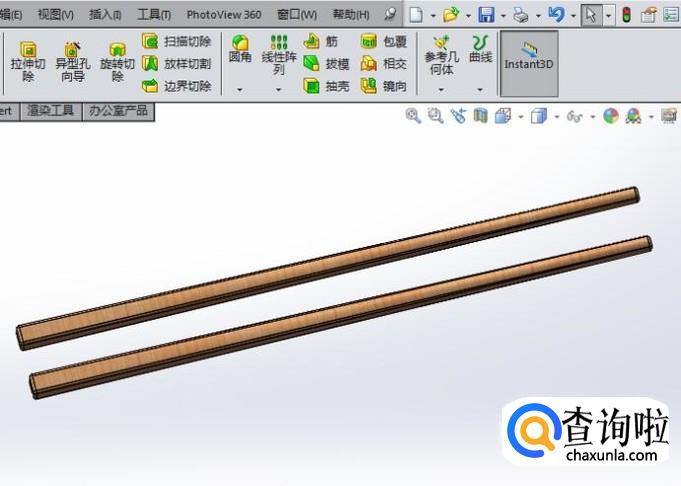
Task: Click the previous view icon
Action: (x=458, y=116)
